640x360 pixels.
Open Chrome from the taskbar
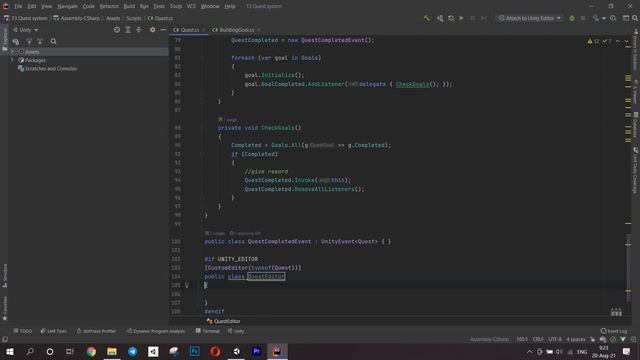[x=91, y=351]
